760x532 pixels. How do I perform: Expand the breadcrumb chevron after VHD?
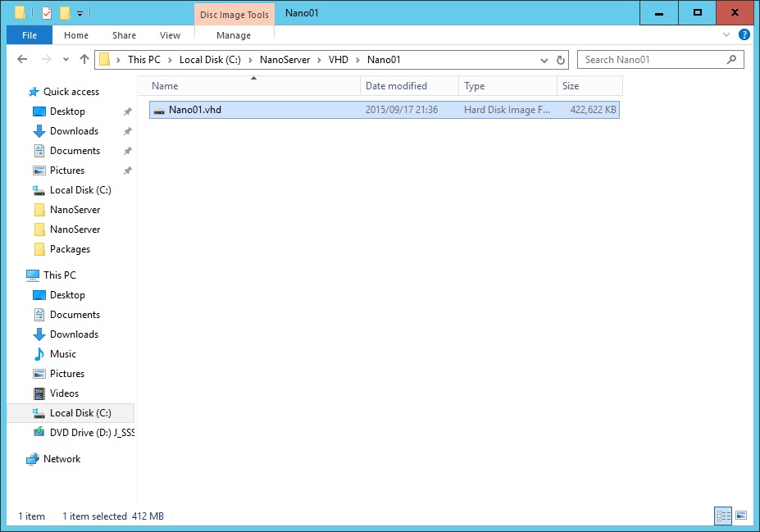tap(357, 60)
